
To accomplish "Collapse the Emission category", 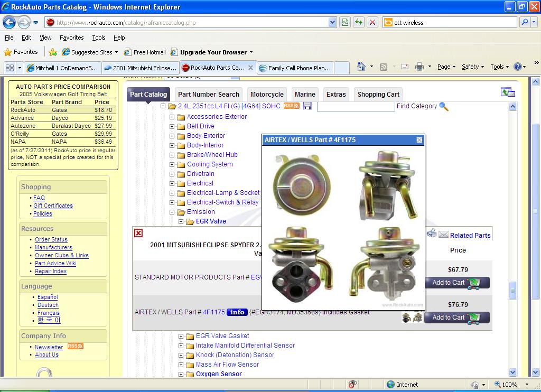I will (x=172, y=212).
